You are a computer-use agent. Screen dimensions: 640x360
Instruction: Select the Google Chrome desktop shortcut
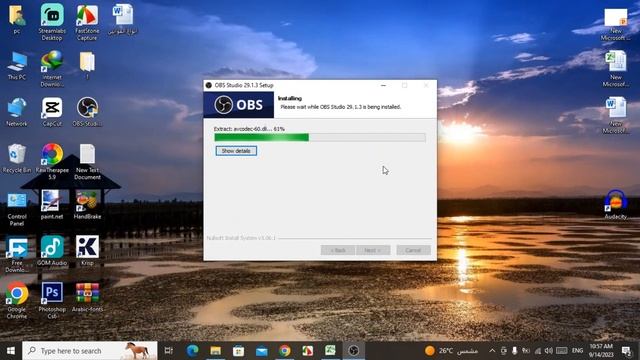(x=17, y=301)
